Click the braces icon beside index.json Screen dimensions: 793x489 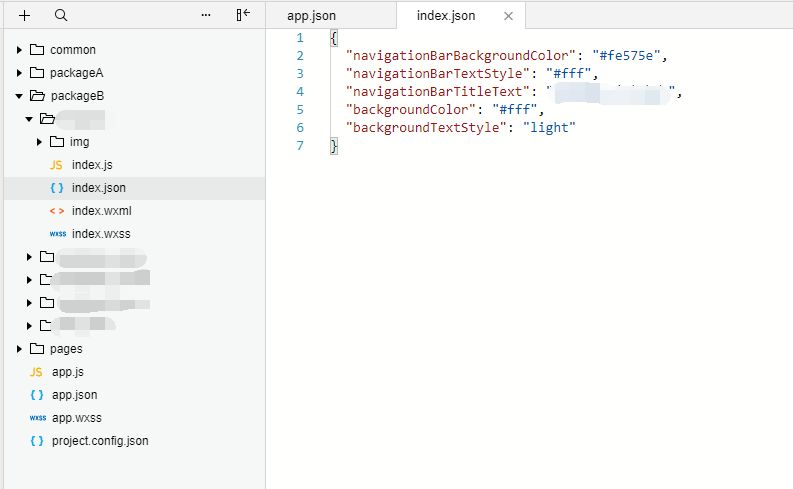point(57,188)
